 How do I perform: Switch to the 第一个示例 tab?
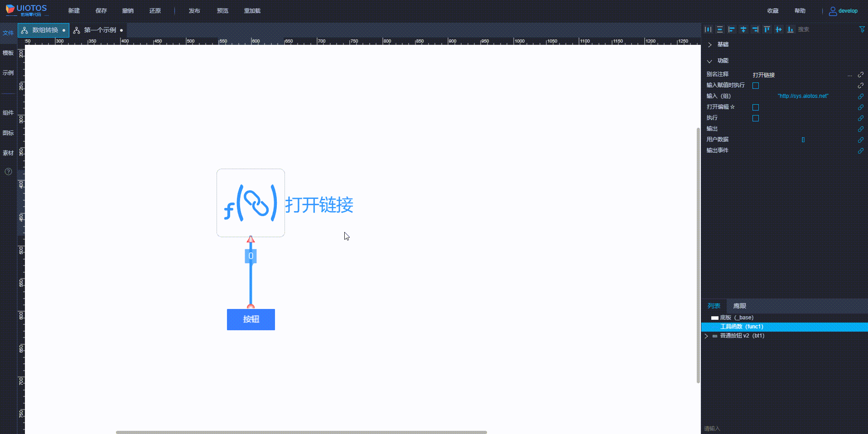coord(100,30)
